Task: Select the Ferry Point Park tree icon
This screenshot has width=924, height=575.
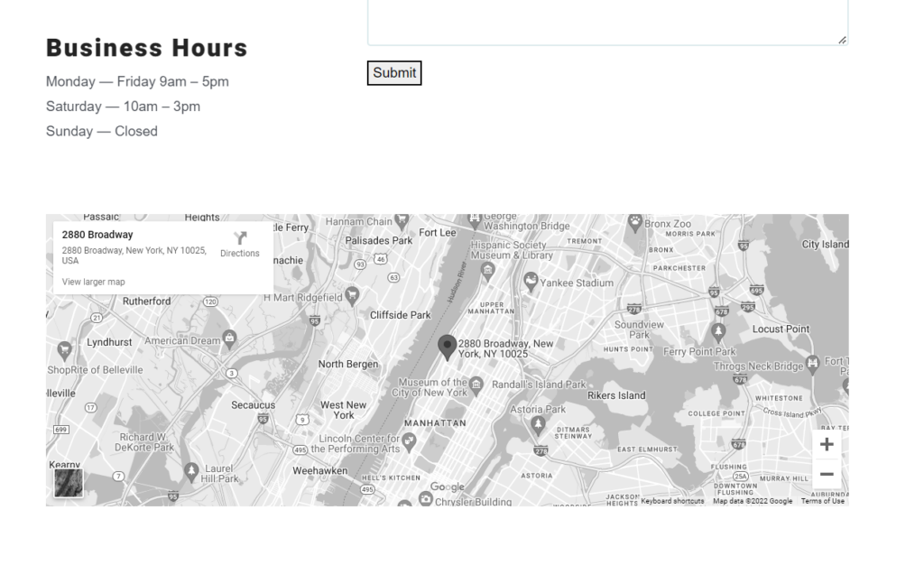Action: click(x=717, y=331)
